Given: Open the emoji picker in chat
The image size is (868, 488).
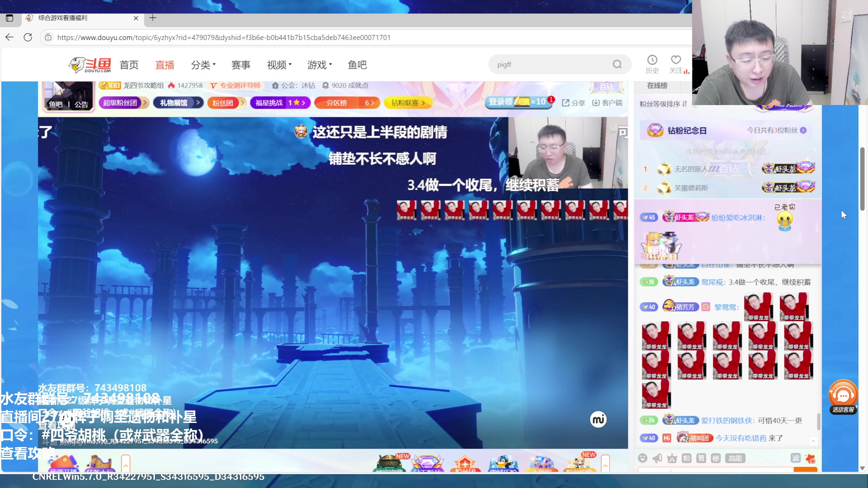Looking at the screenshot, I should (642, 458).
